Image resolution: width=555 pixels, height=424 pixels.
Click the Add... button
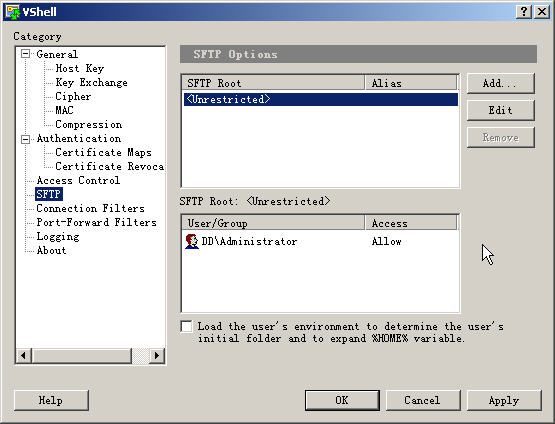click(x=500, y=83)
